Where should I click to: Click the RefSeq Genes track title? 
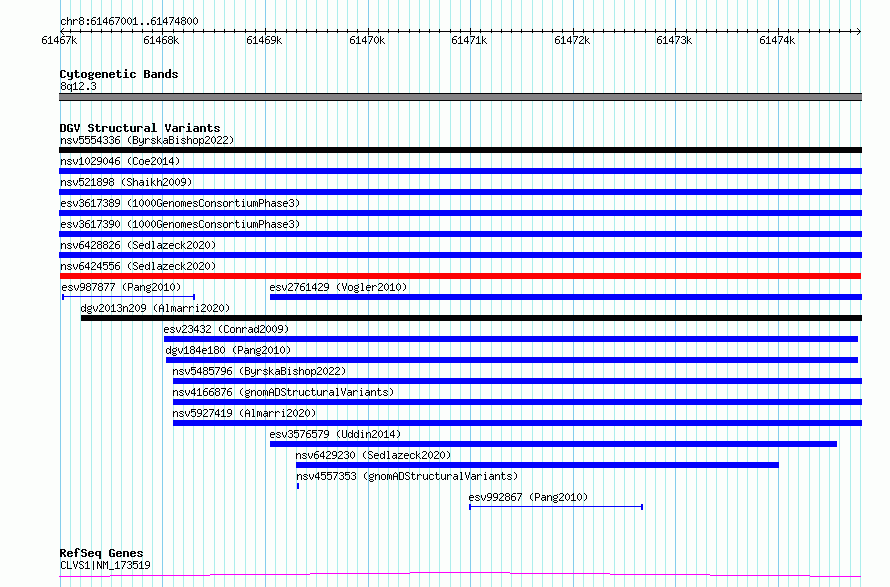point(102,554)
